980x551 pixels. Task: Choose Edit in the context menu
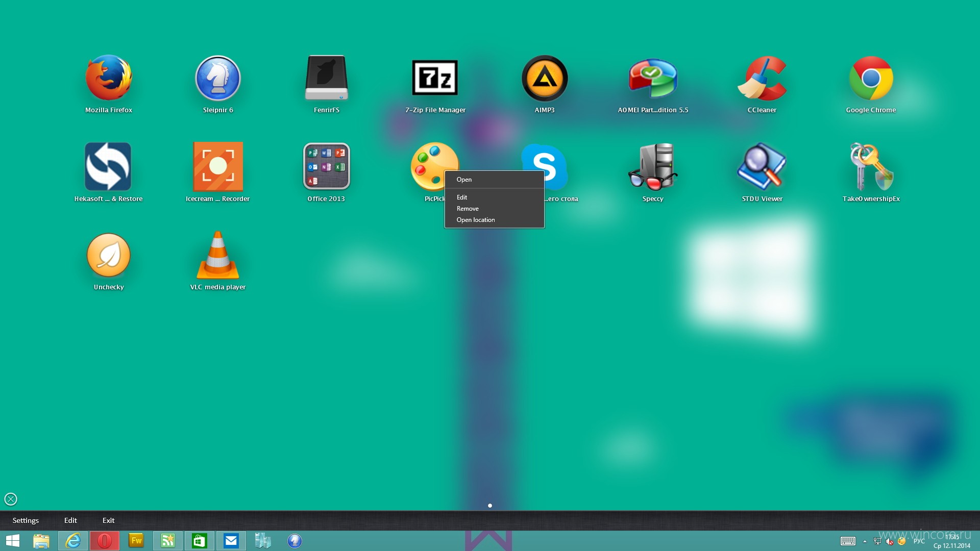pyautogui.click(x=494, y=197)
